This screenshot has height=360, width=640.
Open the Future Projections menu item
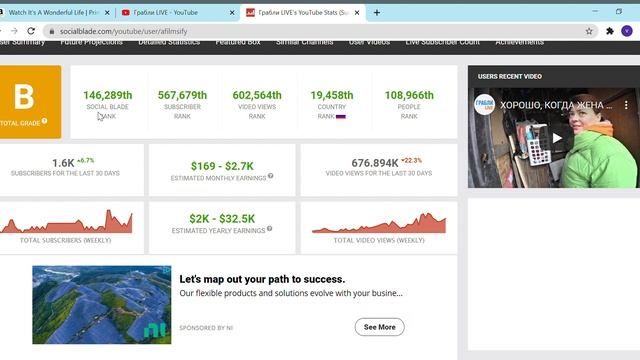(x=91, y=42)
